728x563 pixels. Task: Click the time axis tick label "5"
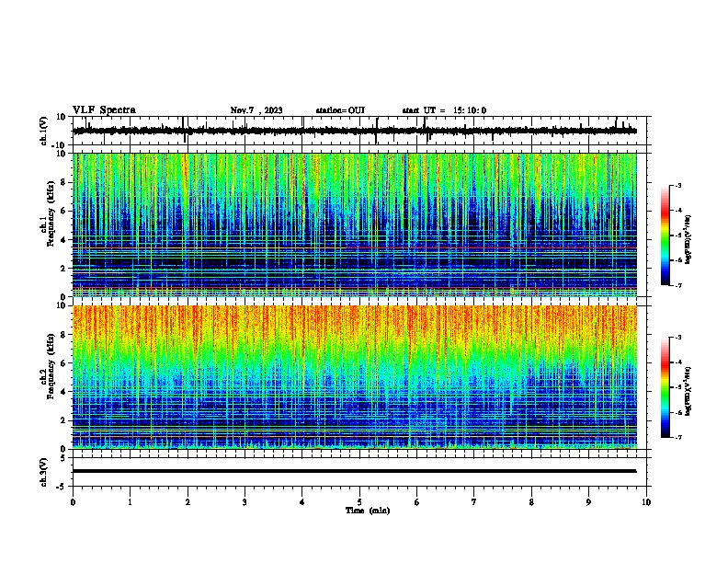coord(359,502)
